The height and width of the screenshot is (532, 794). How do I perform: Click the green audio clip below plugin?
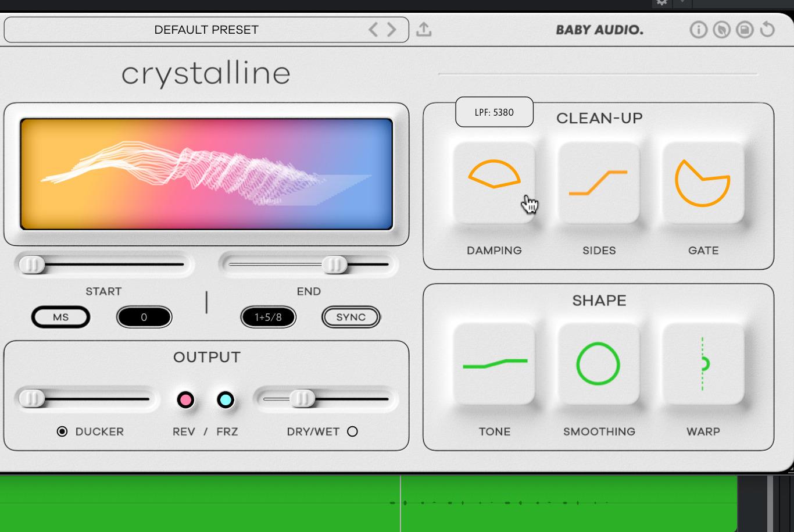tap(369, 503)
